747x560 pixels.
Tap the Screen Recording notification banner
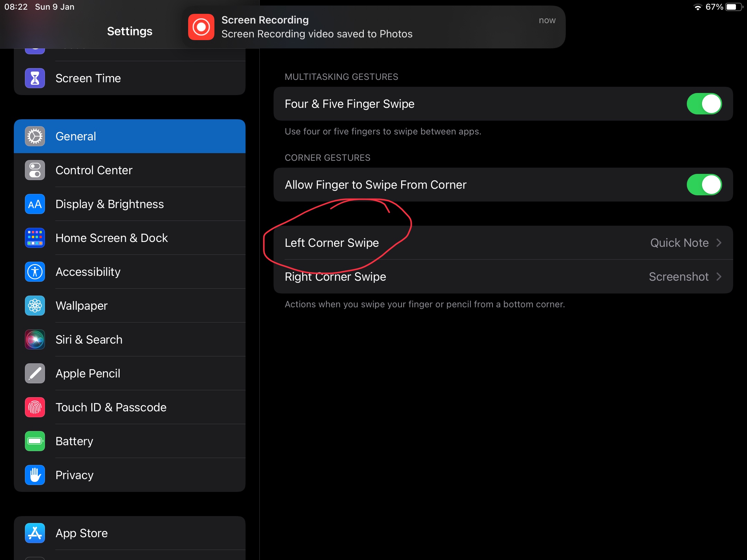coord(373,27)
